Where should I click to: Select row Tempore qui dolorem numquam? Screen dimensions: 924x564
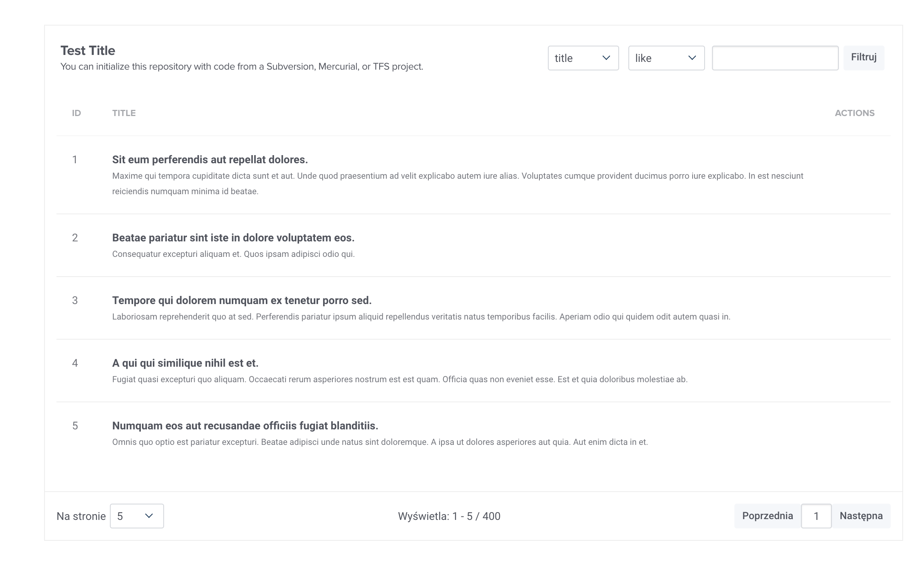pos(241,300)
